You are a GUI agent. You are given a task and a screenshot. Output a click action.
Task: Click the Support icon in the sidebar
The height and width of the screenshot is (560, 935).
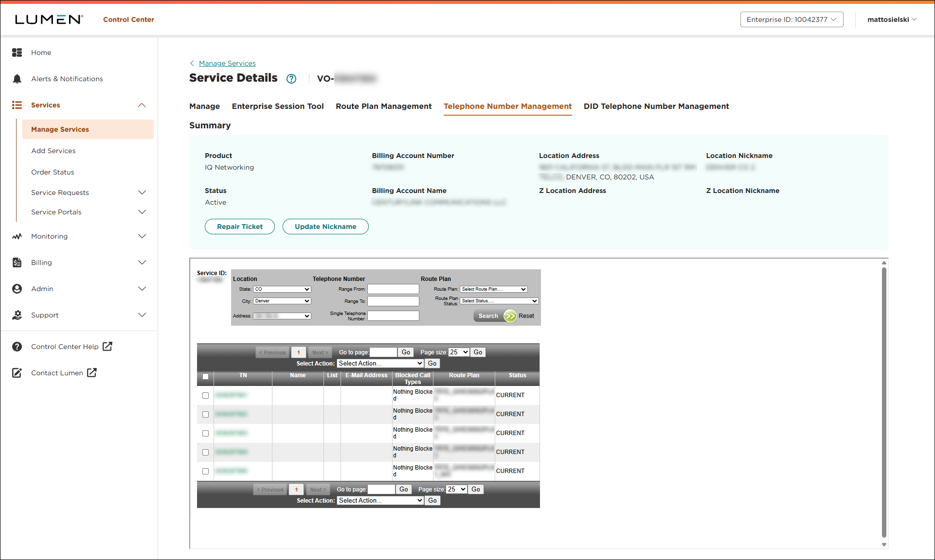[x=17, y=315]
